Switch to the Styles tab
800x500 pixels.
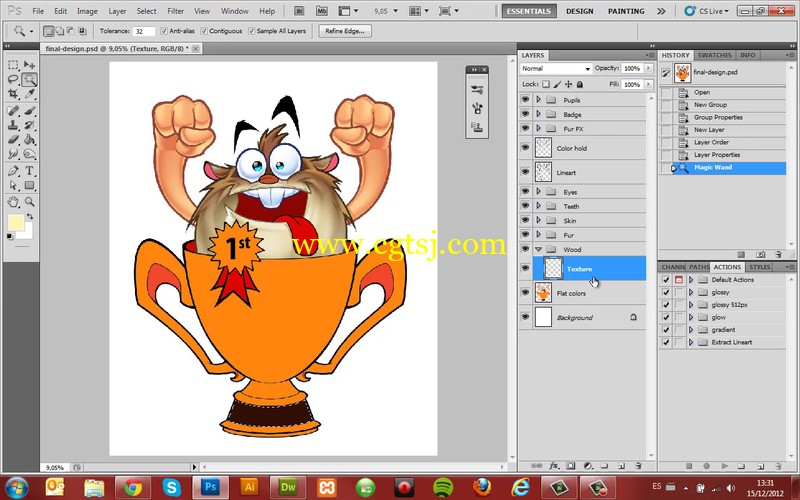click(x=760, y=267)
